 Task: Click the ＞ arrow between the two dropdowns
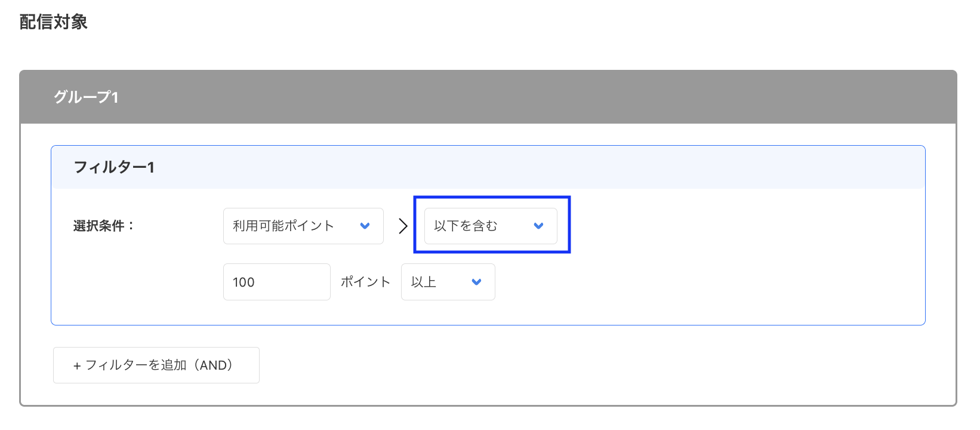(x=403, y=226)
